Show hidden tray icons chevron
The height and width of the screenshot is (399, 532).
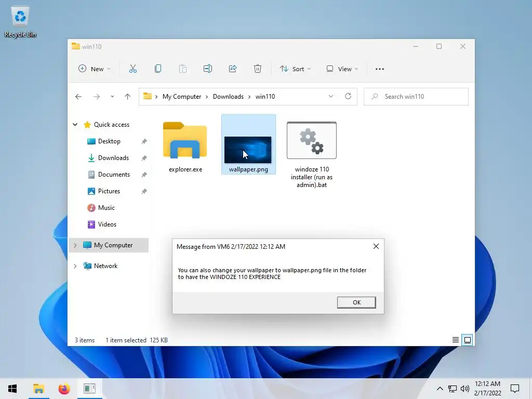point(440,389)
